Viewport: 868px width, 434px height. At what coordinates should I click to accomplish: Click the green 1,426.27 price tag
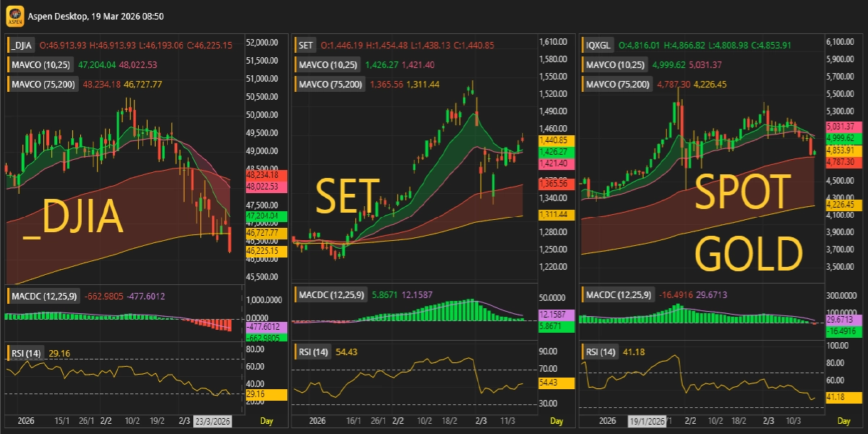556,152
